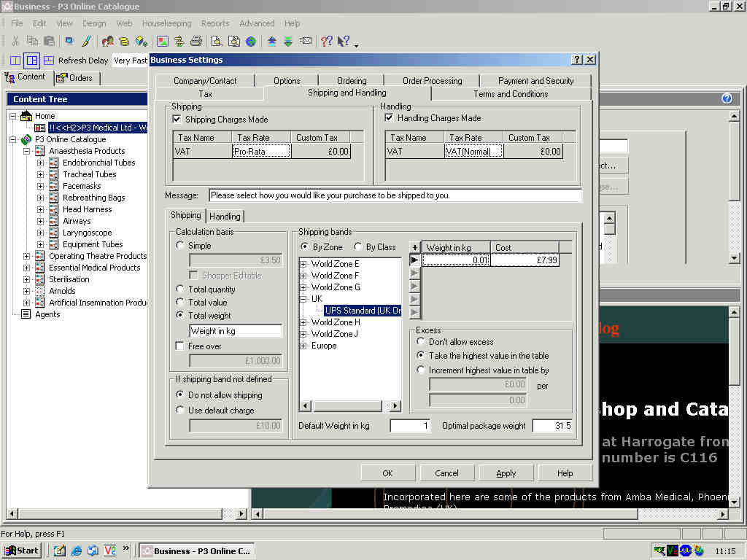
Task: Expand the World Zone E tree node
Action: pyautogui.click(x=303, y=264)
